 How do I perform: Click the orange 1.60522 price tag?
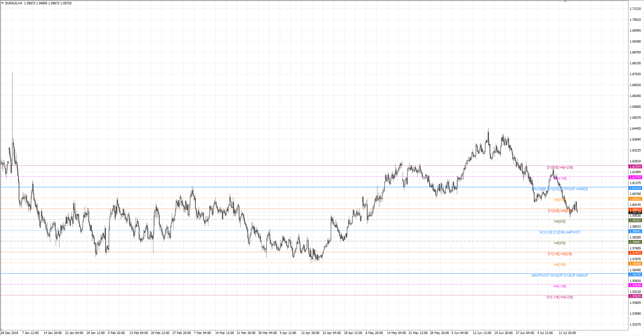(x=635, y=199)
